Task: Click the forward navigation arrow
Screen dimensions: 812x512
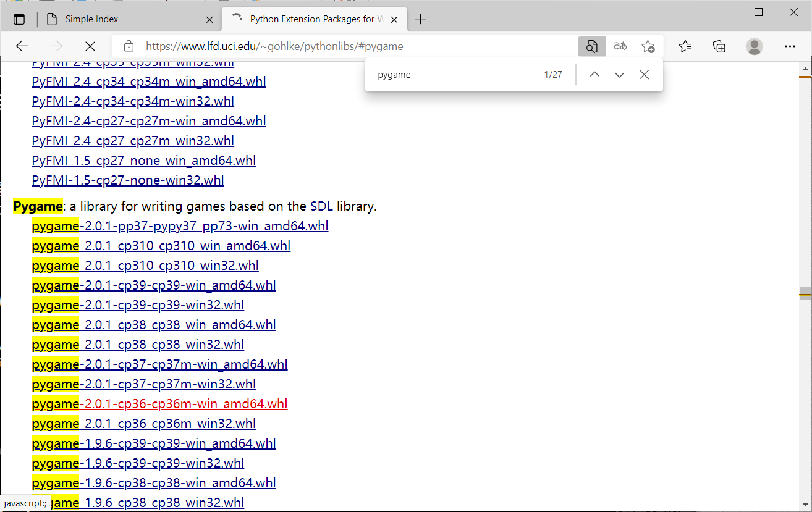Action: tap(56, 46)
